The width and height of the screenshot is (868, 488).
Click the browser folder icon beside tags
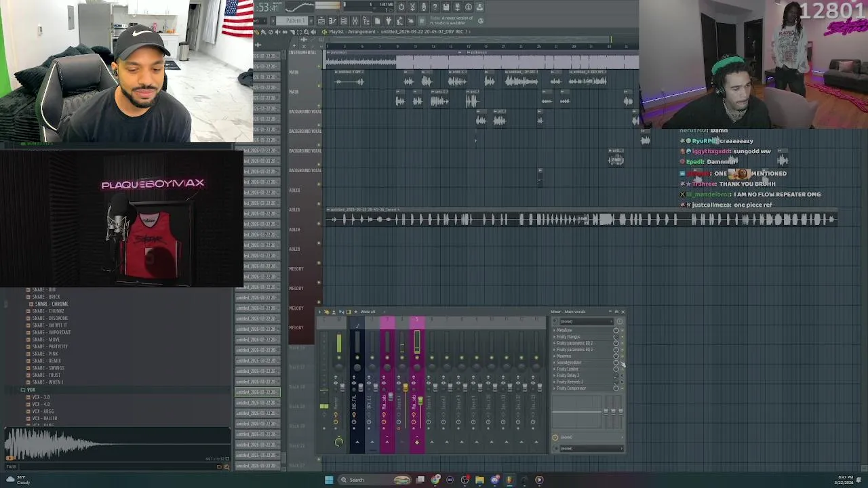pyautogui.click(x=219, y=466)
